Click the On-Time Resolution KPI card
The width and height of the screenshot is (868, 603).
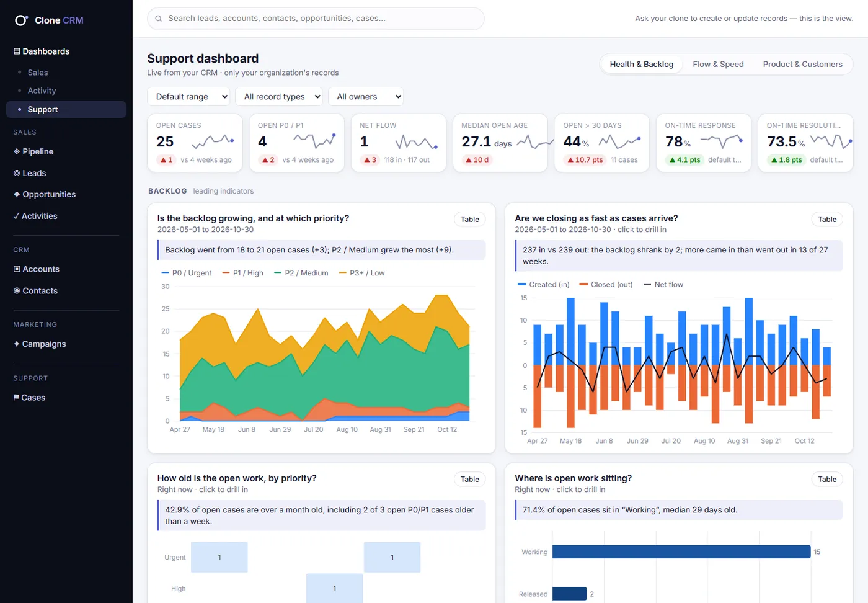[806, 143]
